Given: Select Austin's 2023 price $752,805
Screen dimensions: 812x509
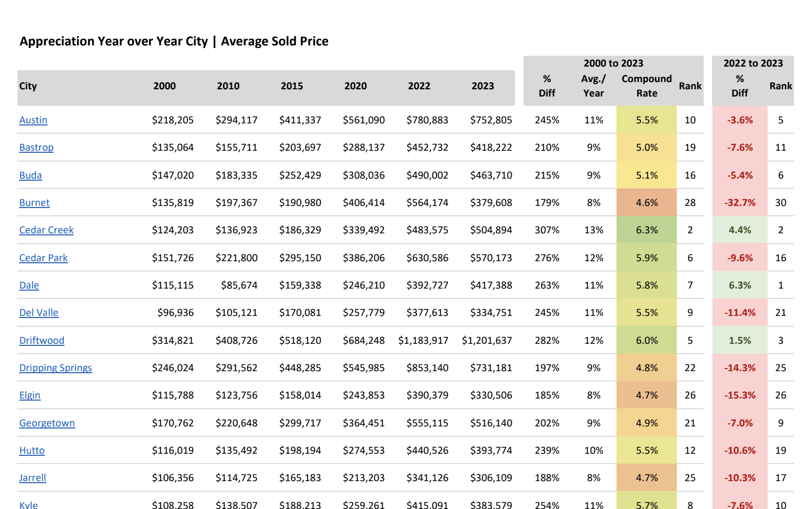Looking at the screenshot, I should click(x=491, y=120).
